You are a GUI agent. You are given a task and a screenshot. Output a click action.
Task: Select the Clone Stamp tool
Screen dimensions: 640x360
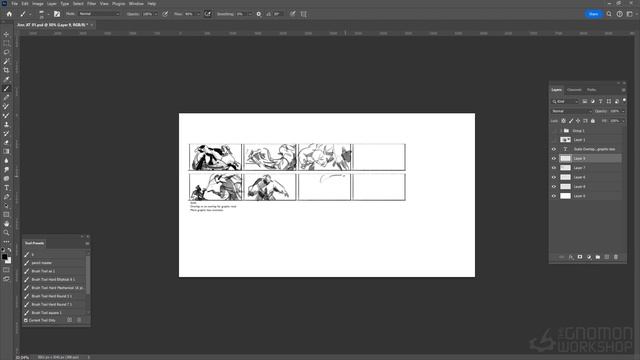point(6,124)
